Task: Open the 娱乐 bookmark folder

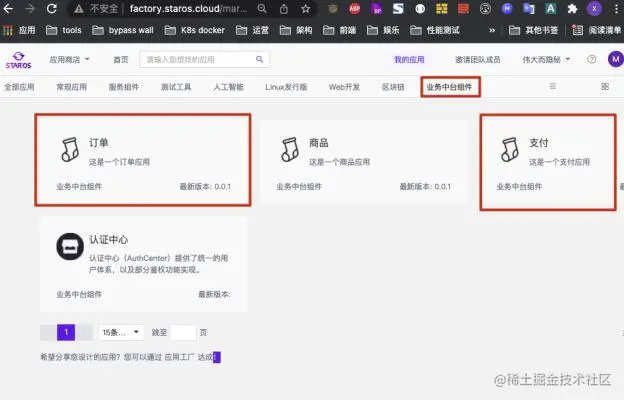Action: tap(383, 30)
